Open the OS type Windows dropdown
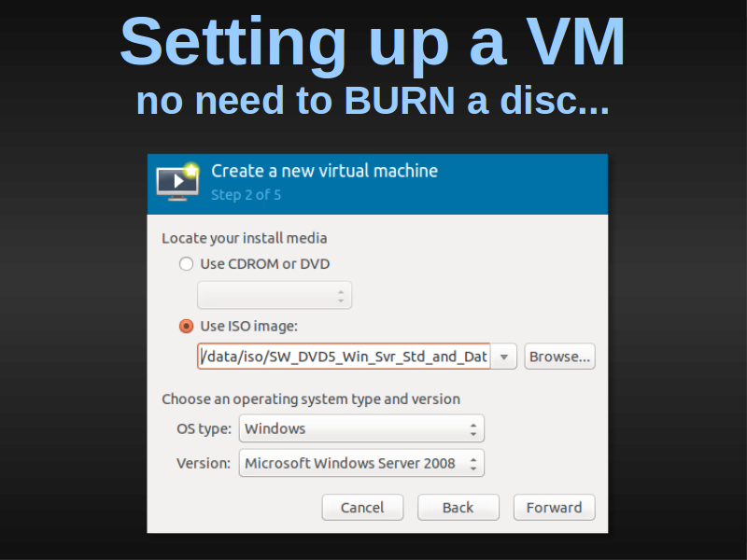The image size is (747, 560). pyautogui.click(x=361, y=428)
